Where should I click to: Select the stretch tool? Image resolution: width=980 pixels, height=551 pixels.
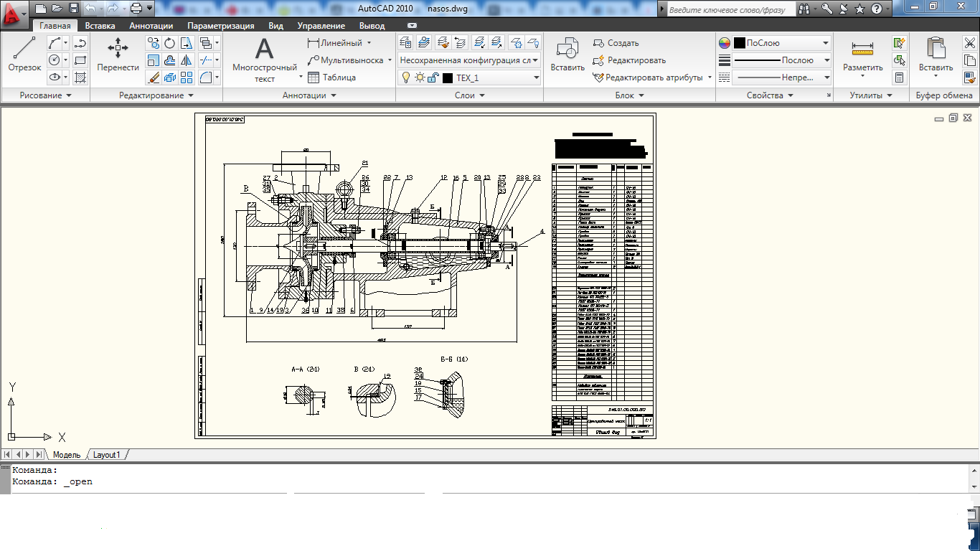pos(187,43)
